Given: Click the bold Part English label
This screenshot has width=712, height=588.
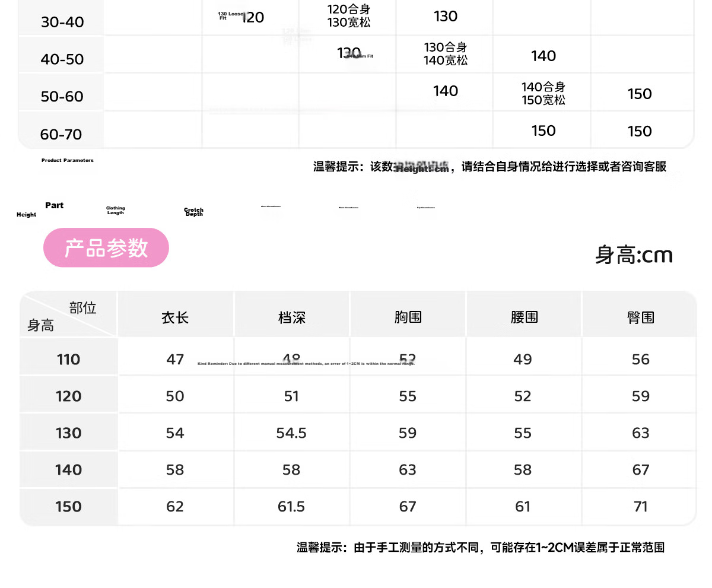Looking at the screenshot, I should coord(54,205).
